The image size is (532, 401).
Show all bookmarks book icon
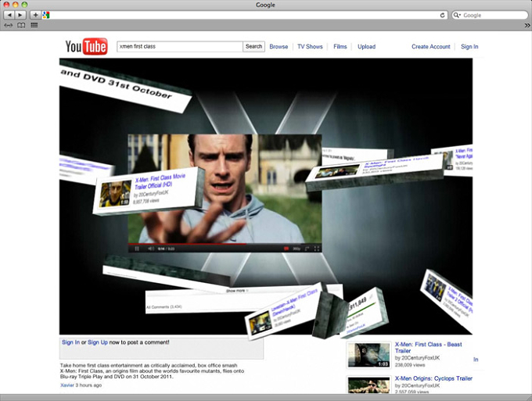tap(21, 26)
